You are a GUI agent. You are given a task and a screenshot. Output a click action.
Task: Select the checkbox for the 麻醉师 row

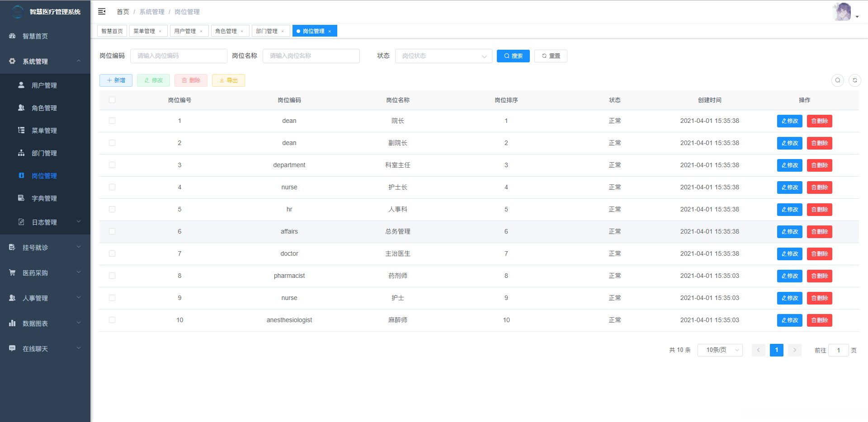tap(112, 320)
